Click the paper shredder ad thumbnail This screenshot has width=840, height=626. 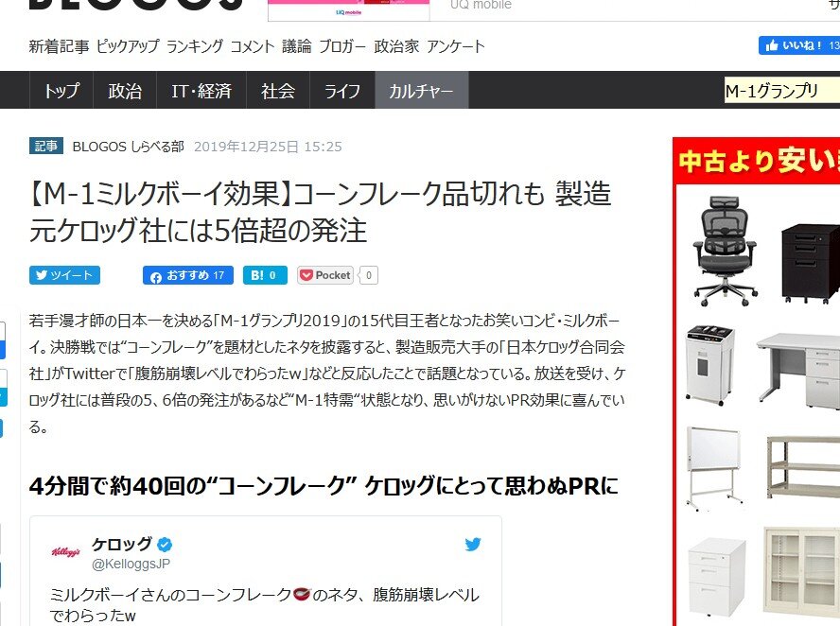click(x=709, y=365)
